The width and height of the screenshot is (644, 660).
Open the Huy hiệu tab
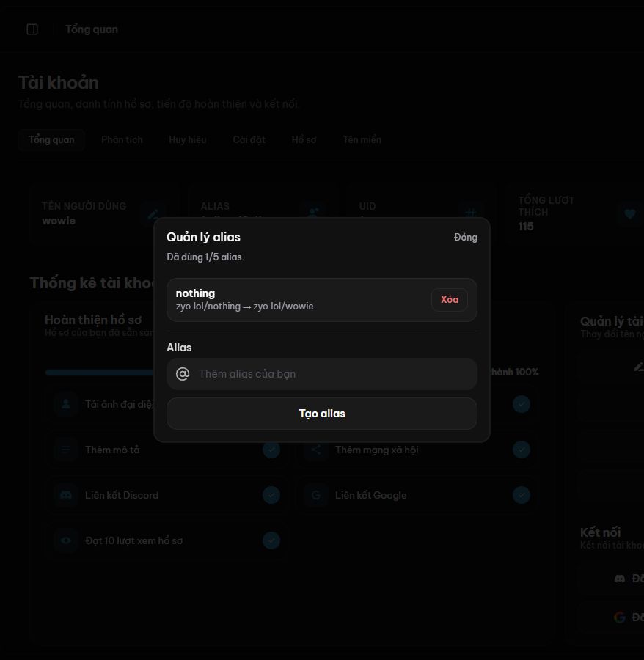(x=188, y=140)
